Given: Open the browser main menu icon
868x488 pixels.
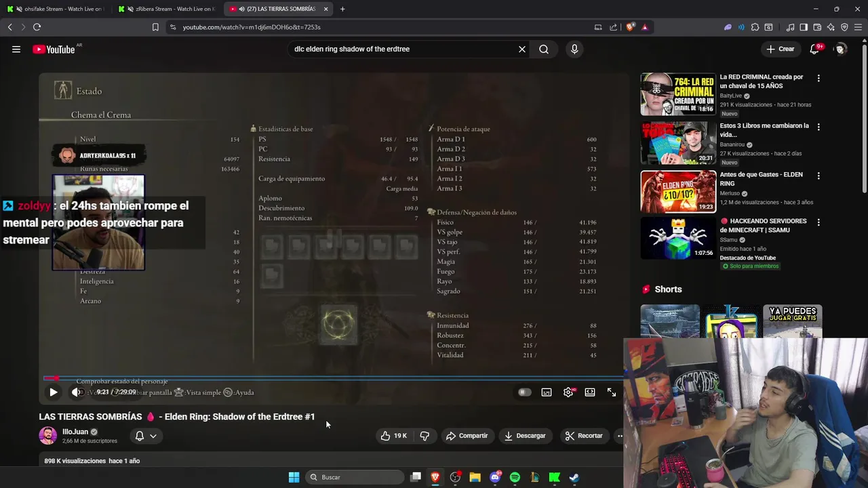Looking at the screenshot, I should pyautogui.click(x=858, y=27).
